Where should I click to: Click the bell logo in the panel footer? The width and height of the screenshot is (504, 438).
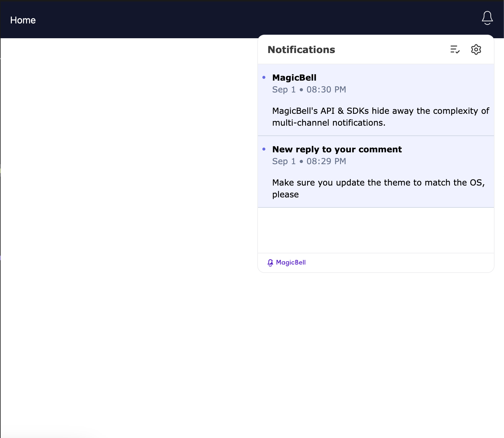point(270,263)
